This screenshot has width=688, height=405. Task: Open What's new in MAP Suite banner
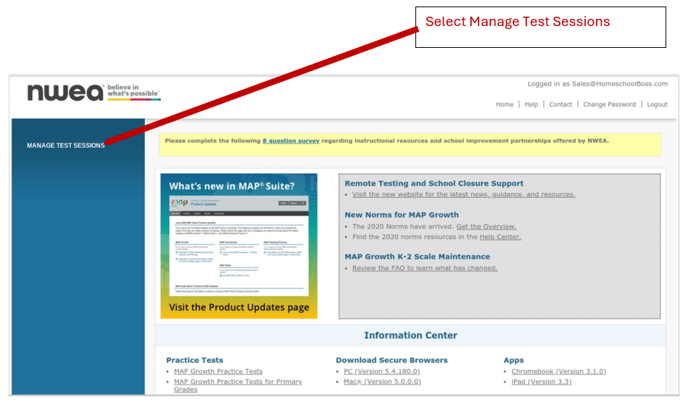239,246
